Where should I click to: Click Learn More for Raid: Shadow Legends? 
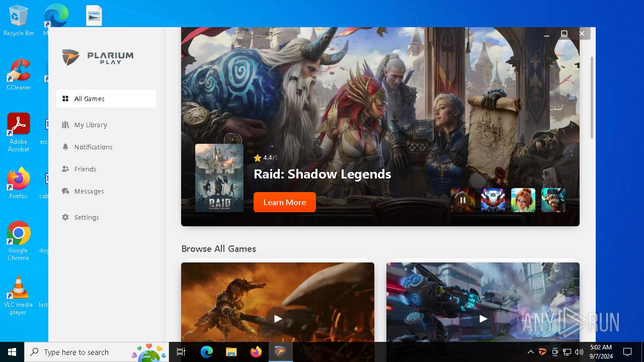pos(285,202)
